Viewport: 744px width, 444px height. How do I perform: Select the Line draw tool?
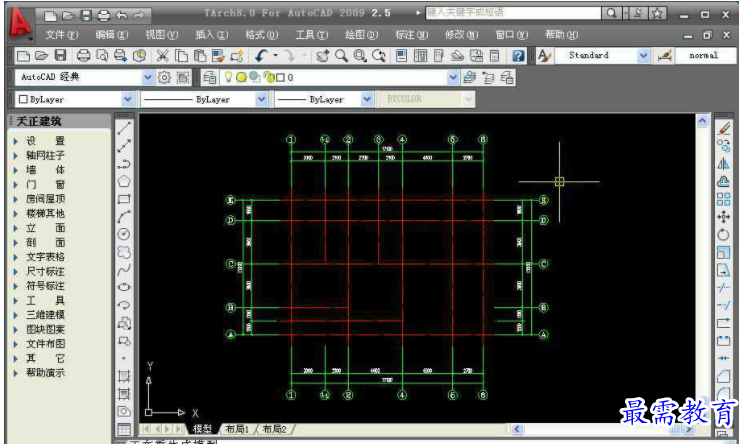(x=124, y=128)
